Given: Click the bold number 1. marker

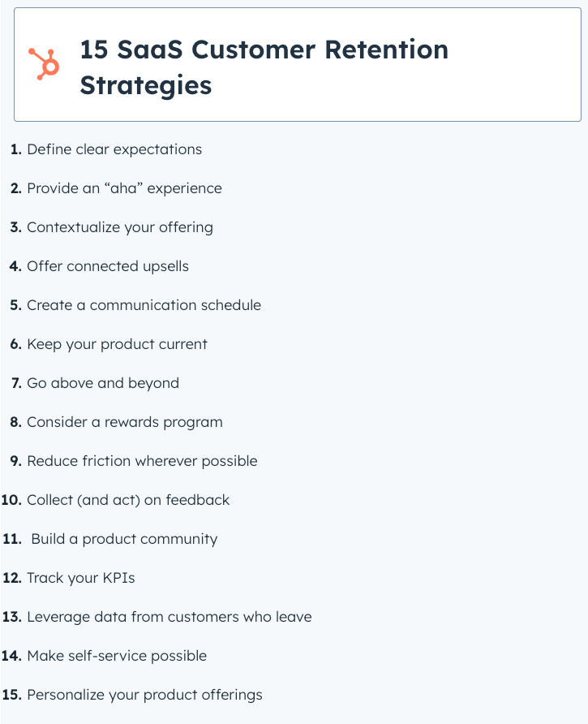Looking at the screenshot, I should (16, 149).
